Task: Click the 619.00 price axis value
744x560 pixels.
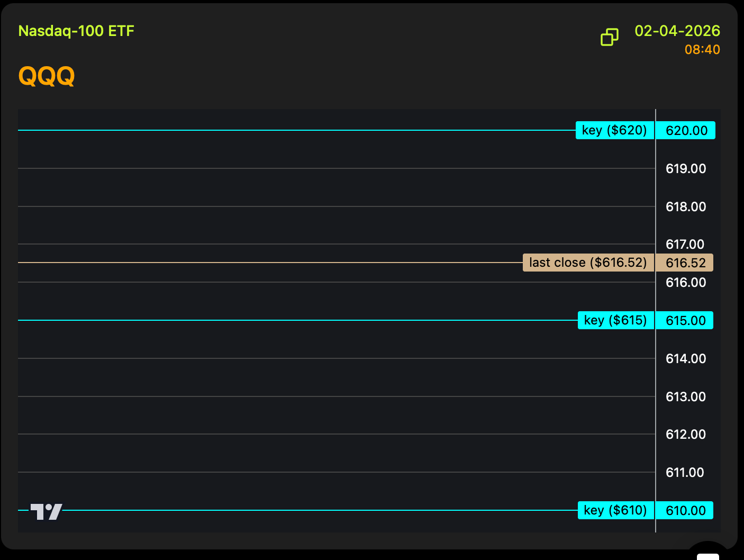Action: coord(685,169)
